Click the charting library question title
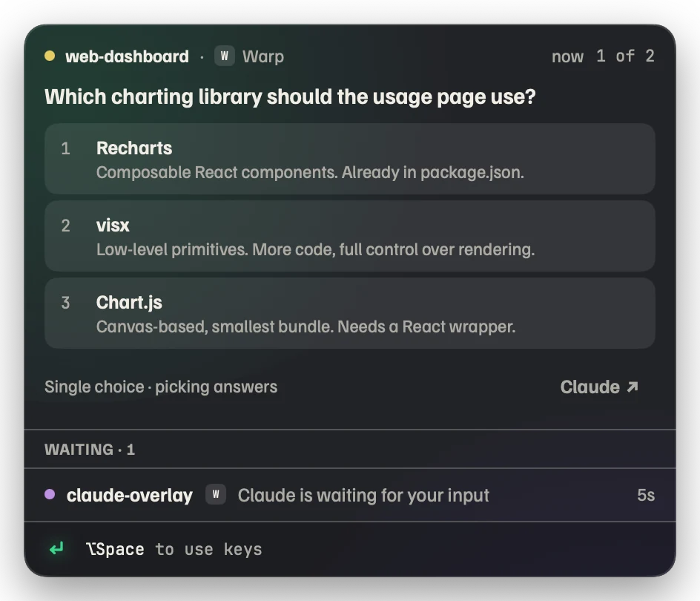 click(290, 96)
